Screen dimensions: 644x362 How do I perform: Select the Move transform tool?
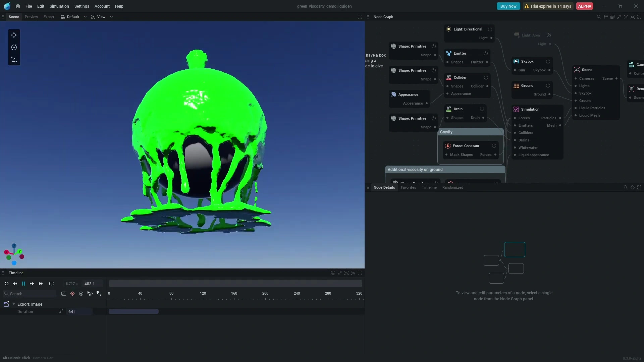coord(14,35)
